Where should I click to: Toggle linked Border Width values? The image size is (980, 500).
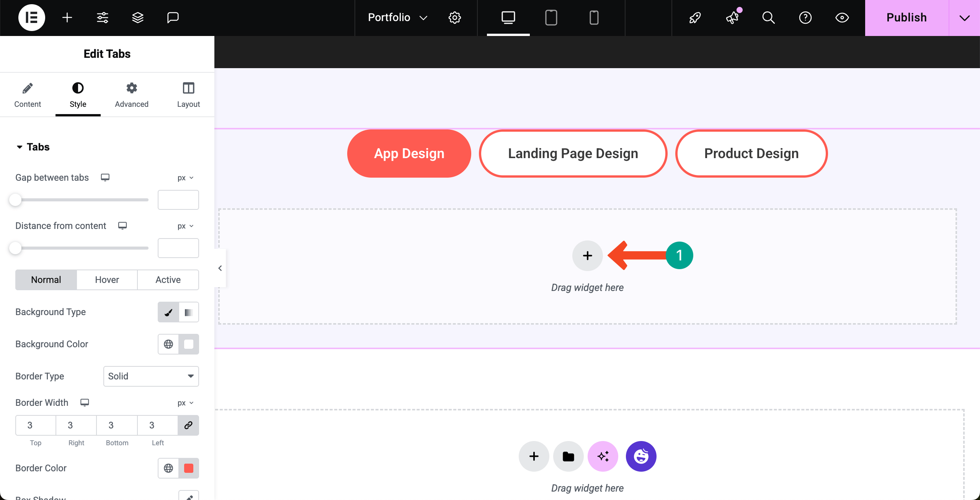(188, 425)
